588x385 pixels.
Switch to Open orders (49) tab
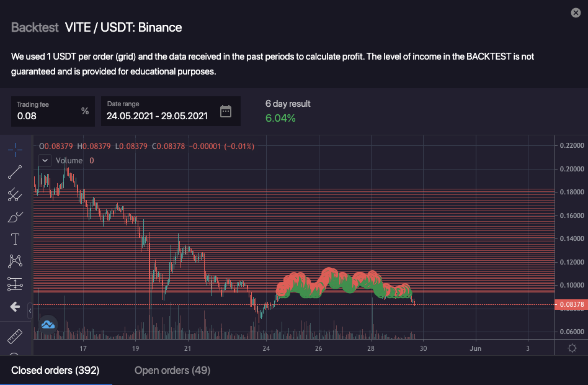click(x=172, y=371)
